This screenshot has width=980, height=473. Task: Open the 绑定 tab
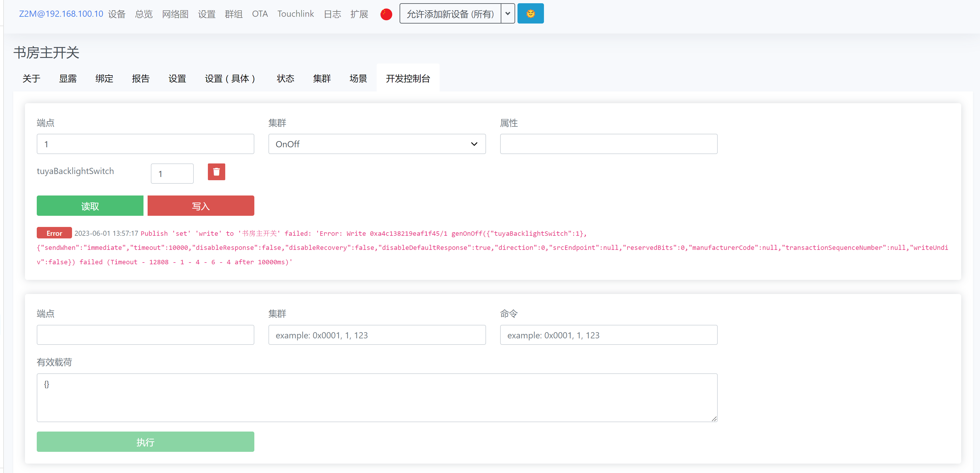point(104,78)
